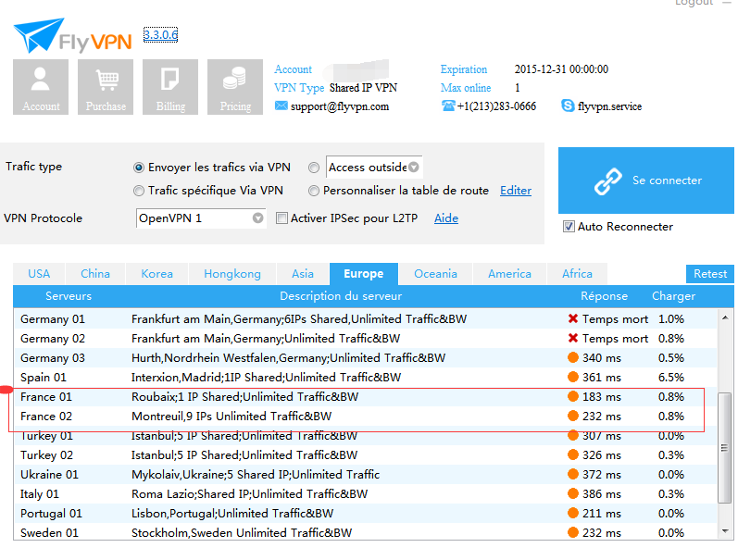738x560 pixels.
Task: Click the orange status dot for Italy 01
Action: (573, 493)
